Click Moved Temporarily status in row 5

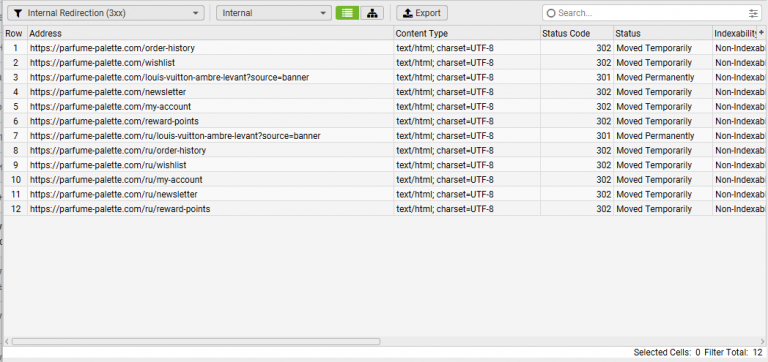click(x=654, y=106)
